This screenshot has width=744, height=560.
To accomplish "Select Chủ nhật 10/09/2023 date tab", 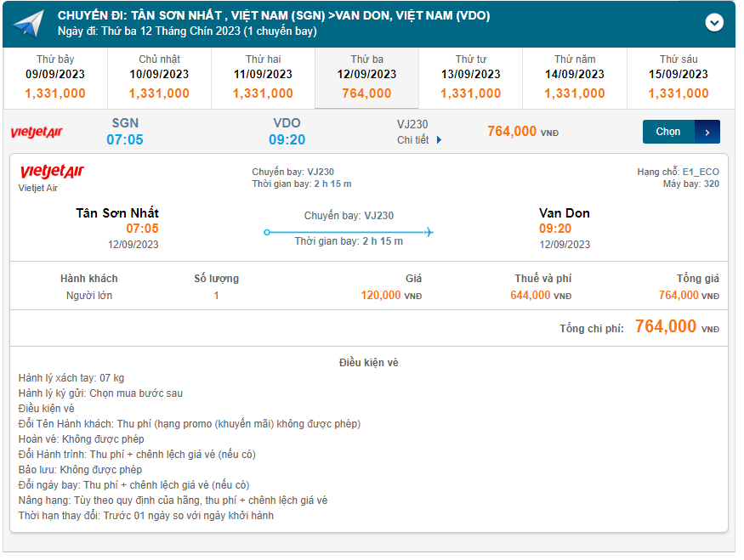I will coord(159,77).
